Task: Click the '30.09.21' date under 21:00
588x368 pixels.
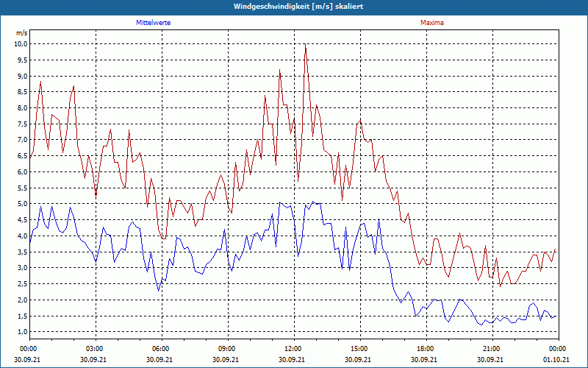Action: tap(490, 359)
